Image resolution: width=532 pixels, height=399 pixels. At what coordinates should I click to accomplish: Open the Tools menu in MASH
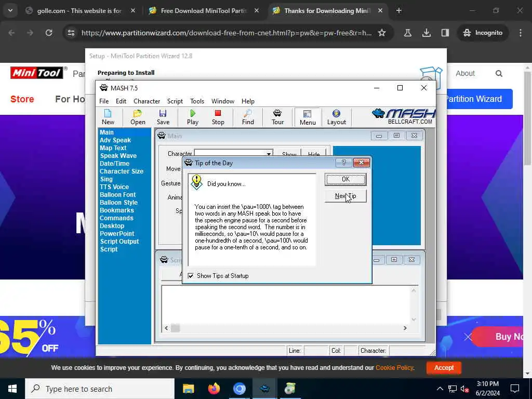[x=197, y=101]
